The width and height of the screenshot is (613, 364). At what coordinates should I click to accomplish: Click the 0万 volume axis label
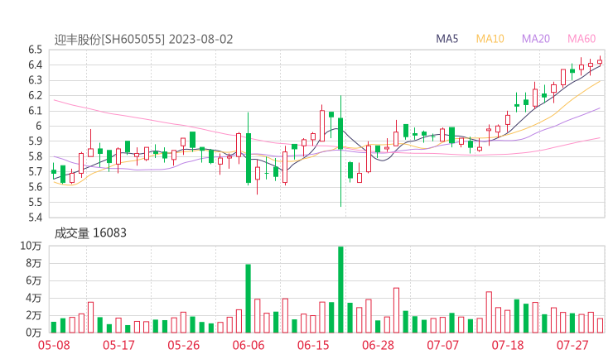[34, 333]
